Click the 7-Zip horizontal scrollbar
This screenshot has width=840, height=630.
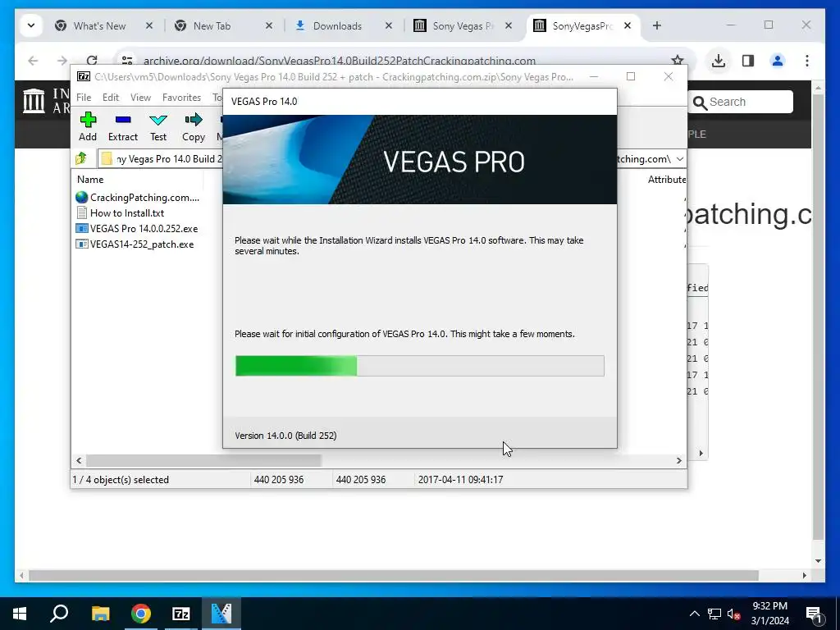tap(203, 460)
